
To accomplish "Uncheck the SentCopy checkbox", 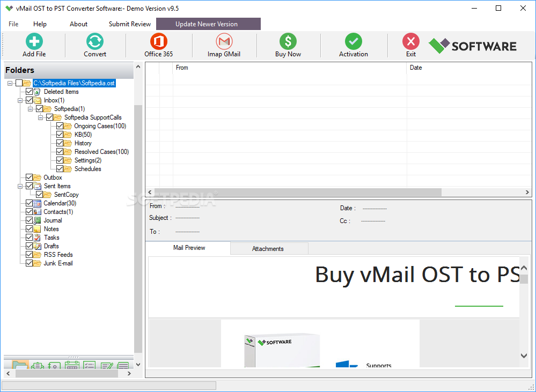I will (x=39, y=195).
